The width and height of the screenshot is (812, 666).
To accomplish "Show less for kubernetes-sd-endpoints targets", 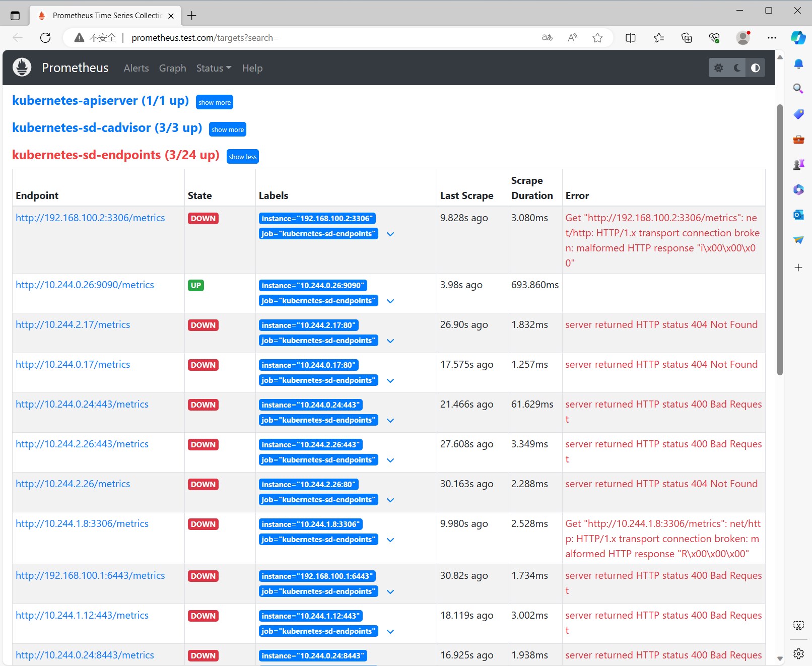I will (243, 157).
